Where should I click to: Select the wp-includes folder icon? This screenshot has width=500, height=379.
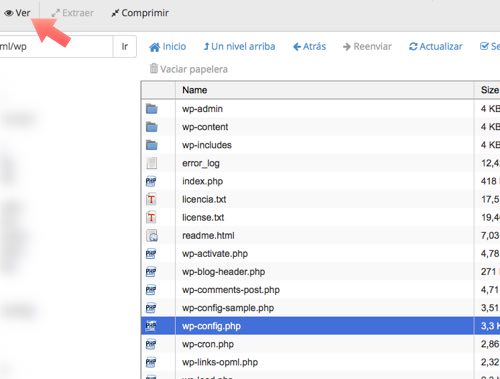point(152,145)
